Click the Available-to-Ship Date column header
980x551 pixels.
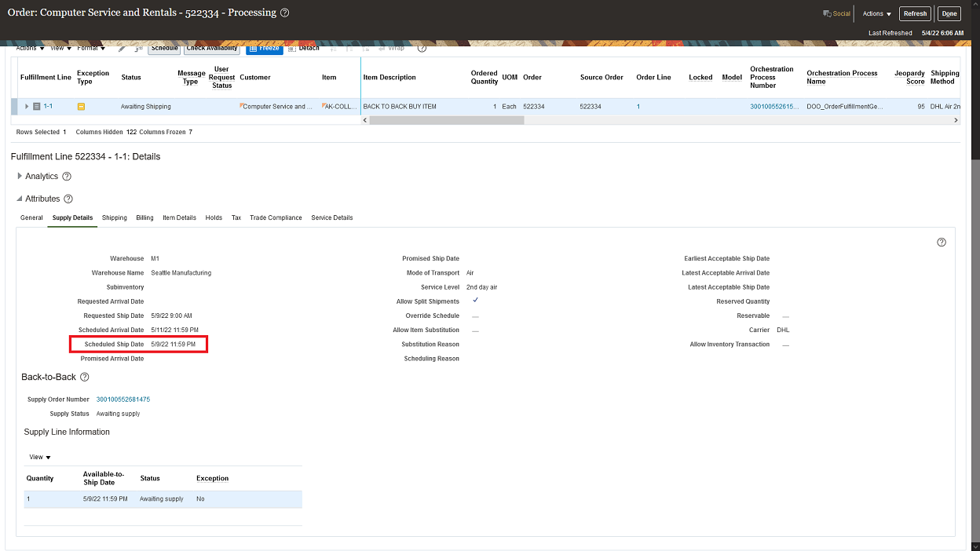pos(104,478)
